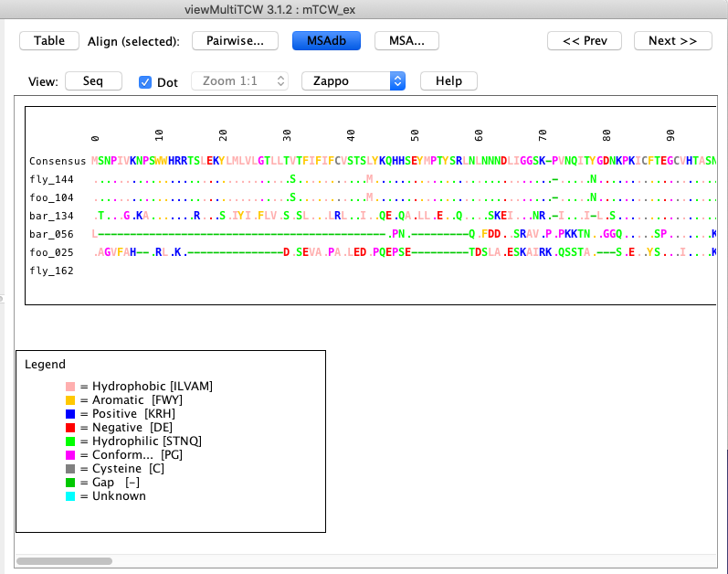Switch view with the Seq button

pos(93,81)
